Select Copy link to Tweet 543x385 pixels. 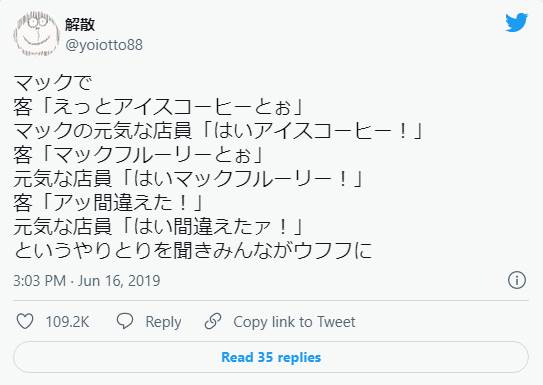coord(294,322)
